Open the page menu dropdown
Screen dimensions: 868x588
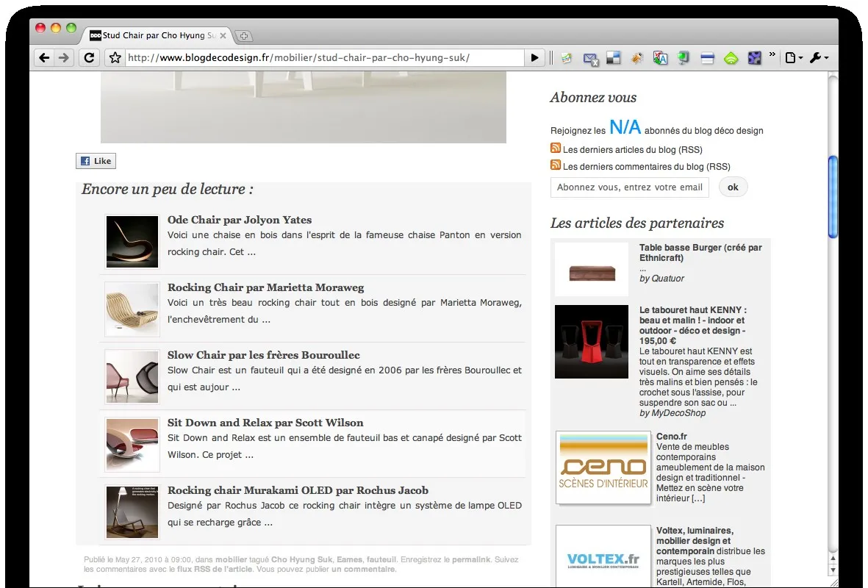[x=794, y=57]
